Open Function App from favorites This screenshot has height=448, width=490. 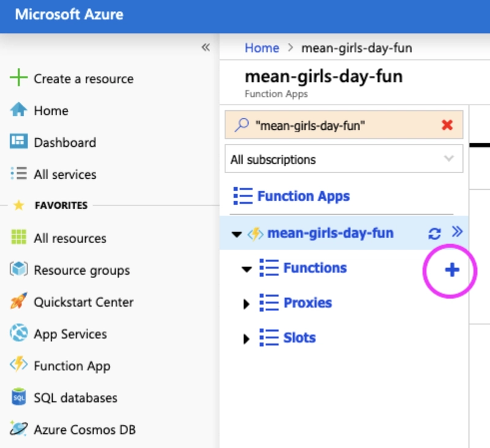pos(72,366)
